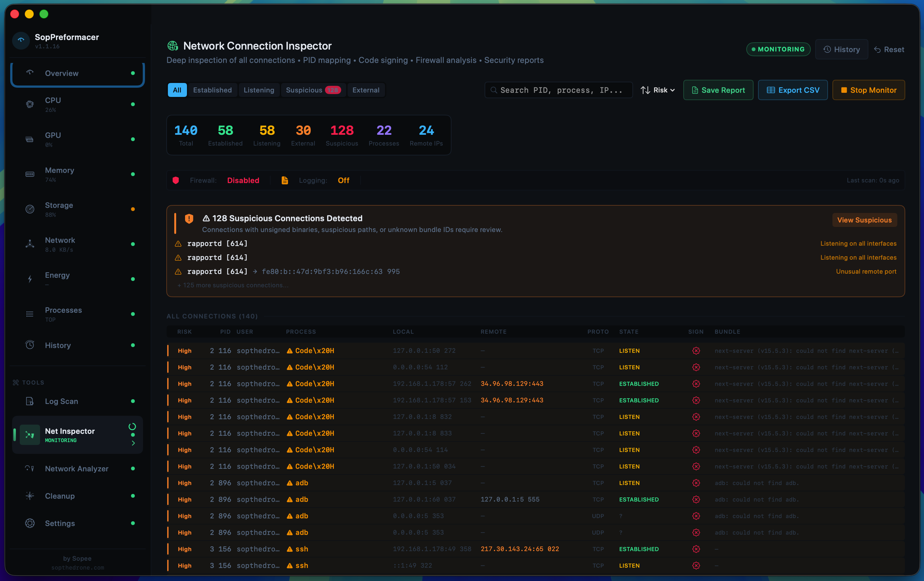
Task: Open the Log Scan tool icon
Action: click(30, 401)
